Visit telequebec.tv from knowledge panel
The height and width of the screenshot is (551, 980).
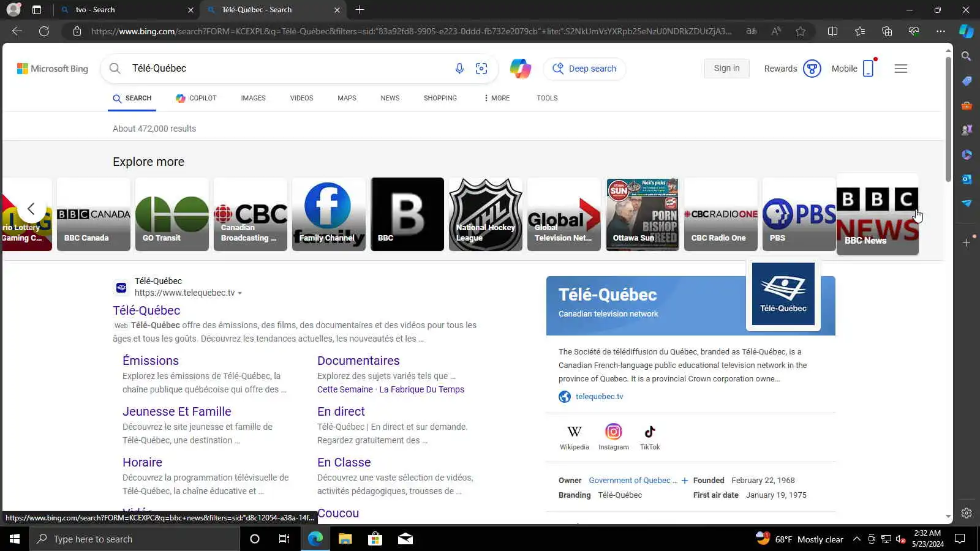coord(600,397)
